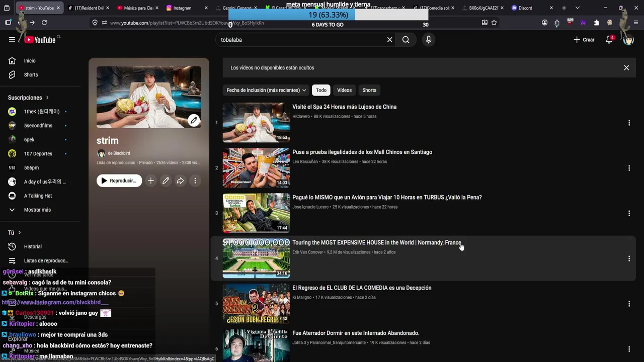Open Visité el Spa 24 Horas thumbnail

[256, 122]
